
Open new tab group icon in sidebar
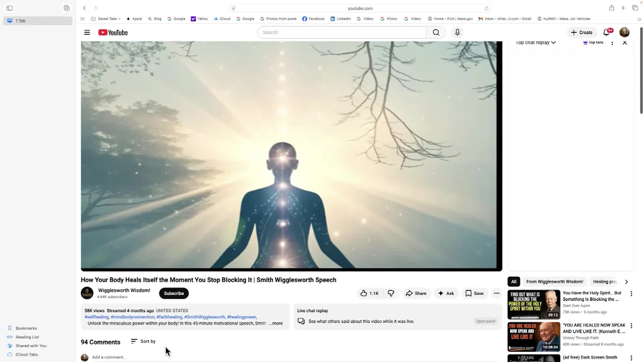(x=66, y=8)
